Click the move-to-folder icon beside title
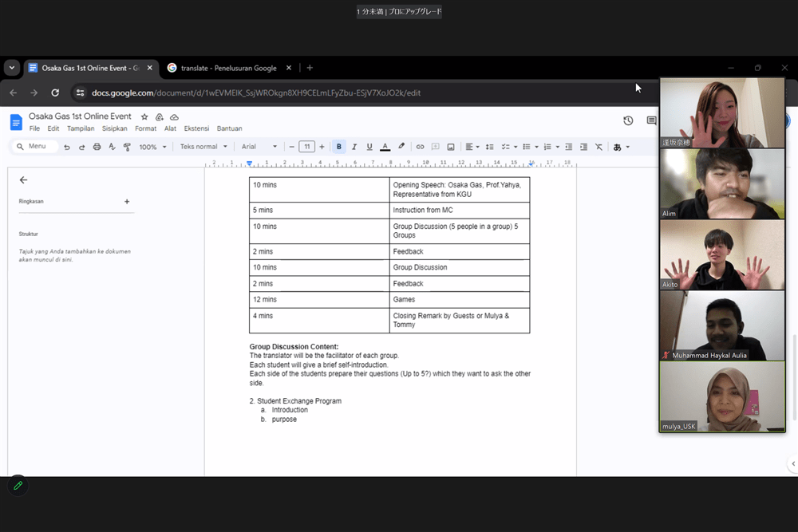This screenshot has width=798, height=532. click(160, 117)
